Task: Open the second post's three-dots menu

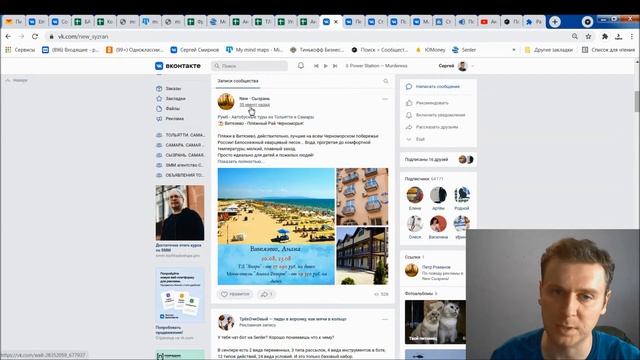Action: point(384,319)
